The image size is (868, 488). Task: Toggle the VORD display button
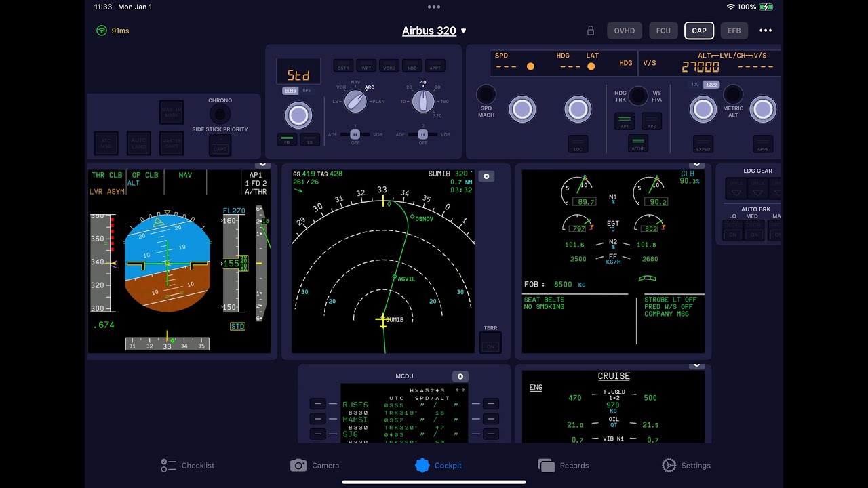tap(389, 66)
